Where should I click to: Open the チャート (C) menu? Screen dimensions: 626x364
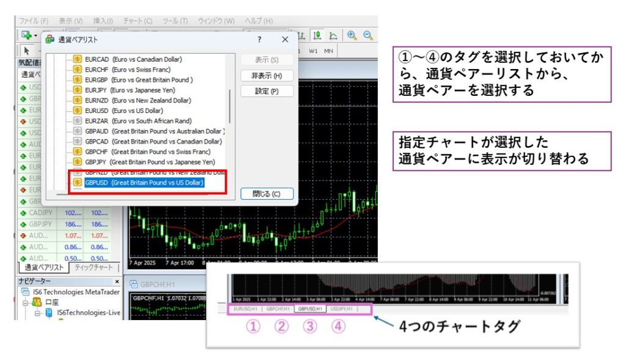point(138,21)
